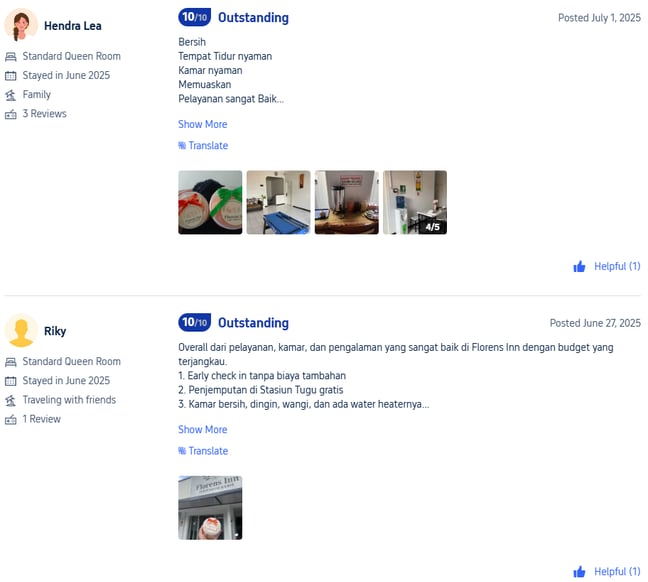Click the 'Family' traveler type text
Image resolution: width=648 pixels, height=582 pixels.
point(36,95)
